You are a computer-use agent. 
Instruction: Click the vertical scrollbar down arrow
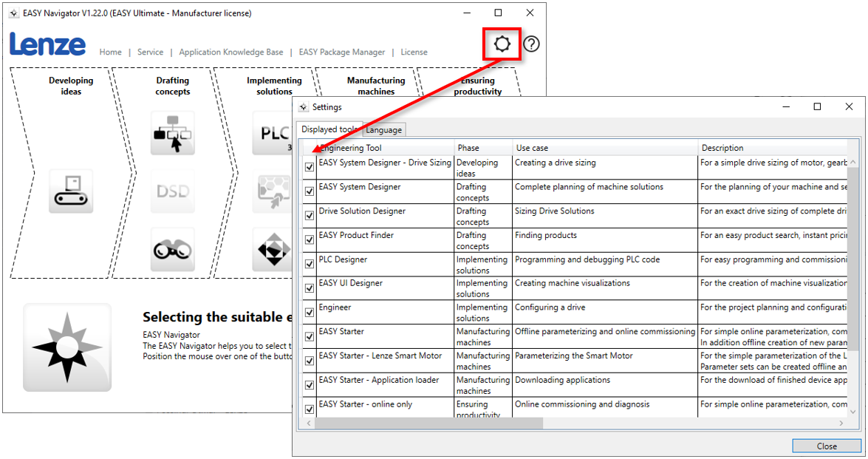(x=853, y=411)
